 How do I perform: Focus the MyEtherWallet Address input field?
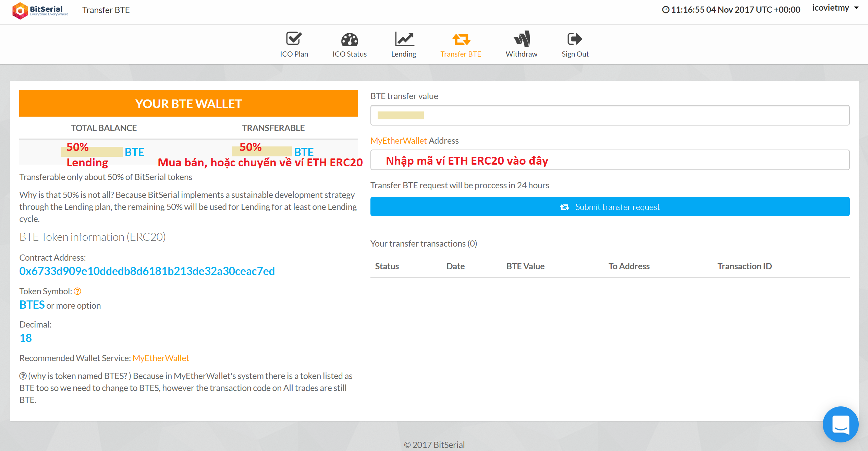tap(610, 160)
